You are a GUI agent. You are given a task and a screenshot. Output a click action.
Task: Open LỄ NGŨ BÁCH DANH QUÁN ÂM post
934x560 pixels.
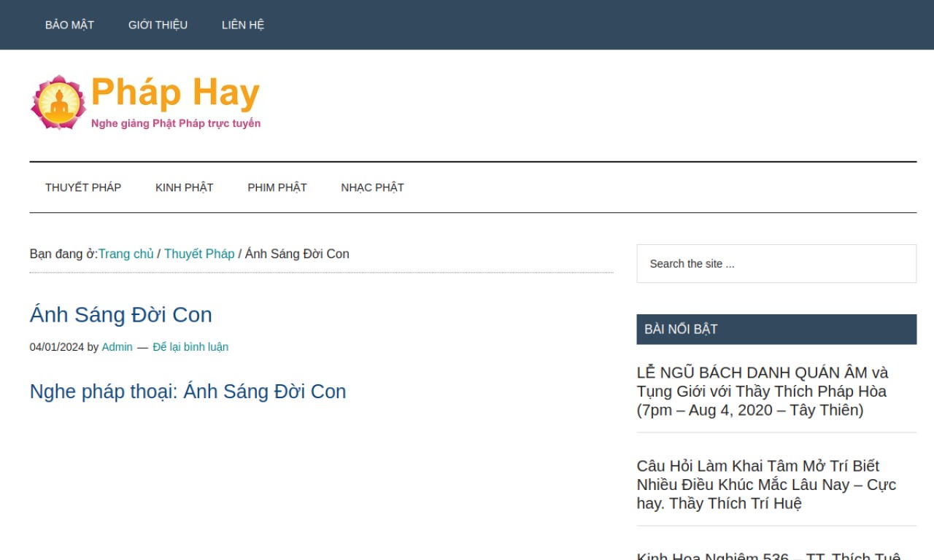point(763,392)
